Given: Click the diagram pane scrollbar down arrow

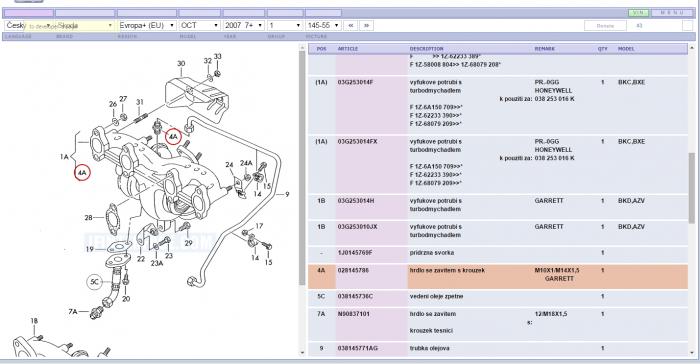Looking at the screenshot, I should 302,352.
